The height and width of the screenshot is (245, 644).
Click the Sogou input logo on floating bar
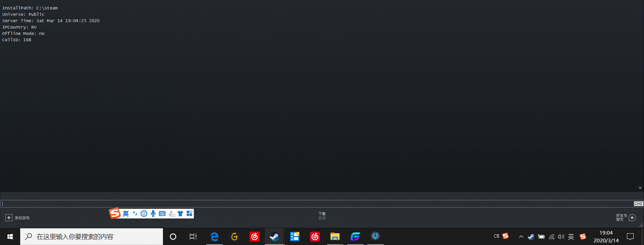coord(115,213)
